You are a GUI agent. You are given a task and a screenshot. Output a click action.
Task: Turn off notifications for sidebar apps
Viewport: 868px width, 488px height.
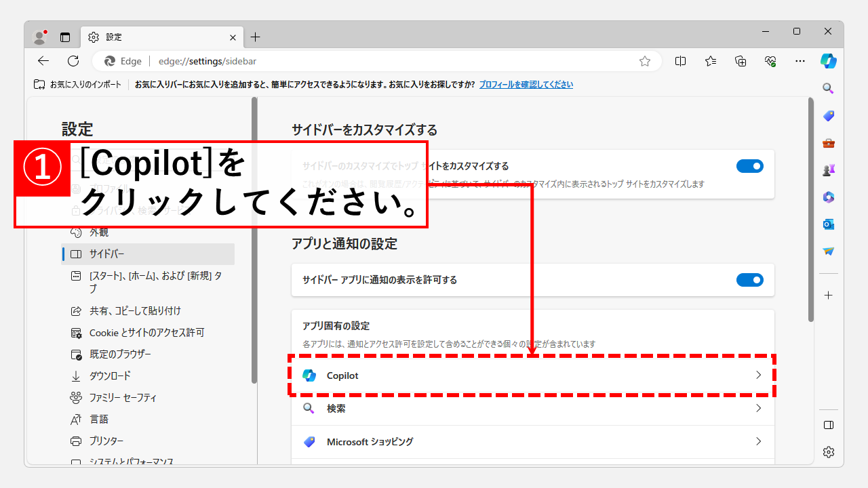point(750,280)
